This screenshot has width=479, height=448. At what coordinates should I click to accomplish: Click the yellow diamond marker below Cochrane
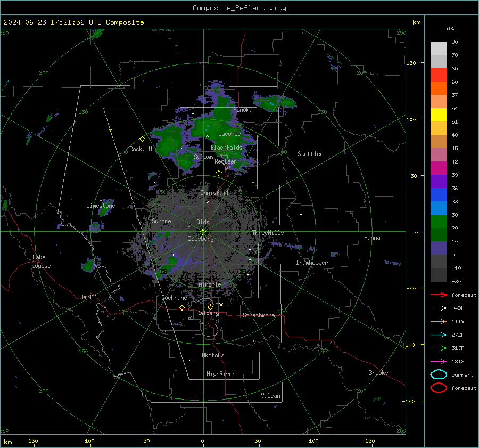(182, 308)
